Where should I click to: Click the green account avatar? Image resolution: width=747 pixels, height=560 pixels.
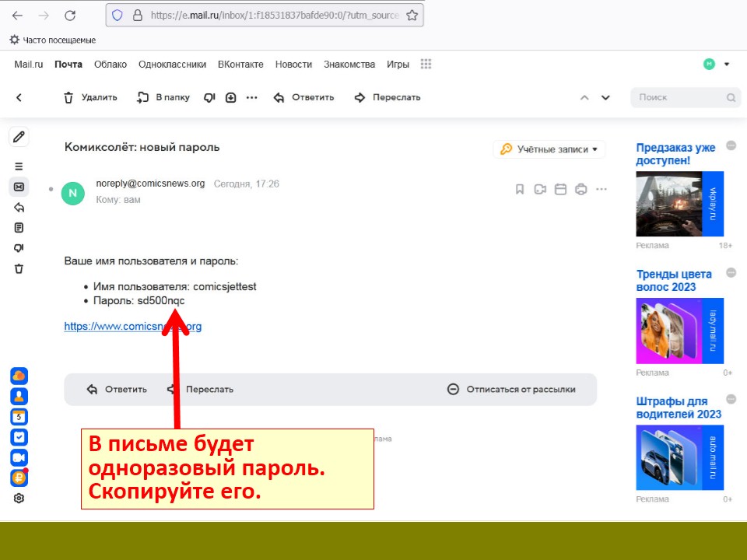pyautogui.click(x=709, y=64)
